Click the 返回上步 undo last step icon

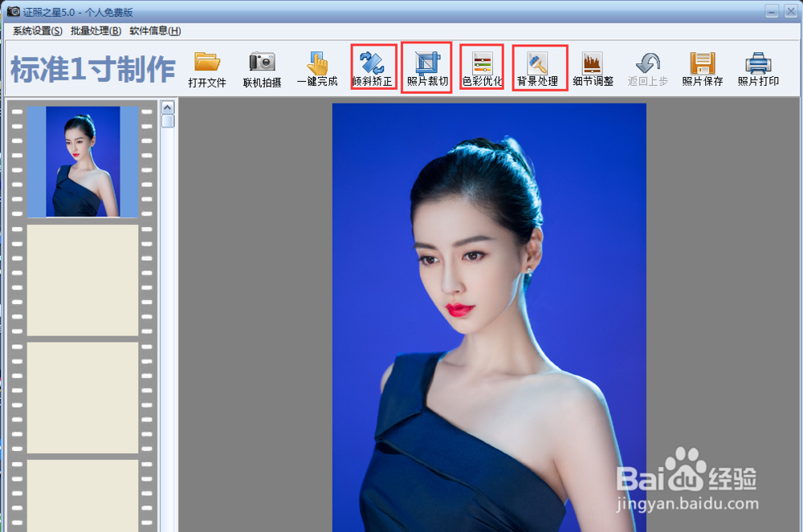tap(648, 63)
